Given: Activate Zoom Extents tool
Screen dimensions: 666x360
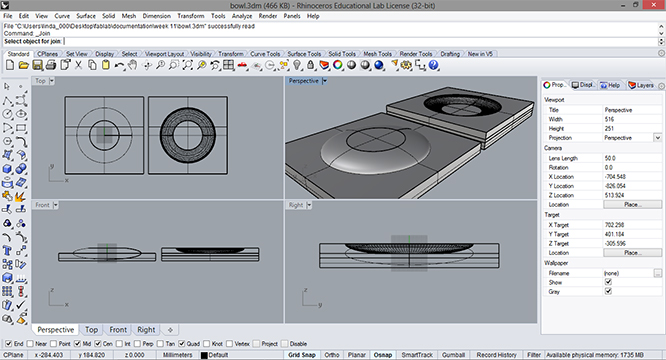Looking at the screenshot, I should click(187, 65).
